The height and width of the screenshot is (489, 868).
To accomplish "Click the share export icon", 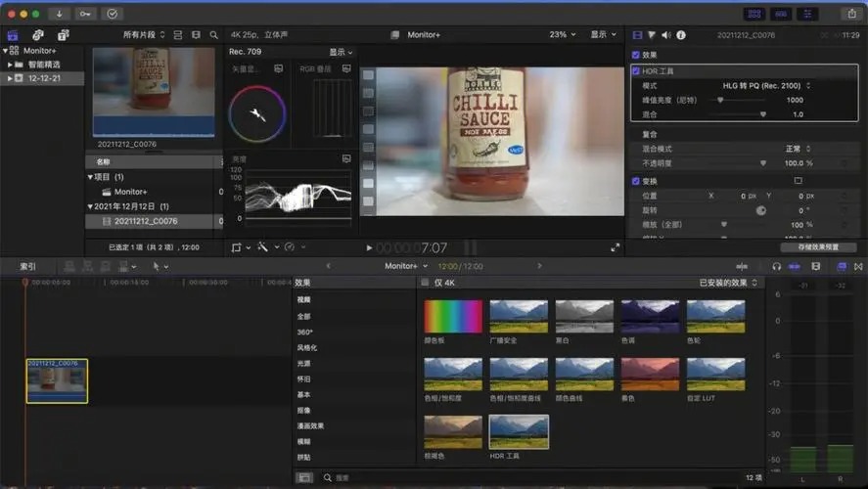I will pos(852,14).
